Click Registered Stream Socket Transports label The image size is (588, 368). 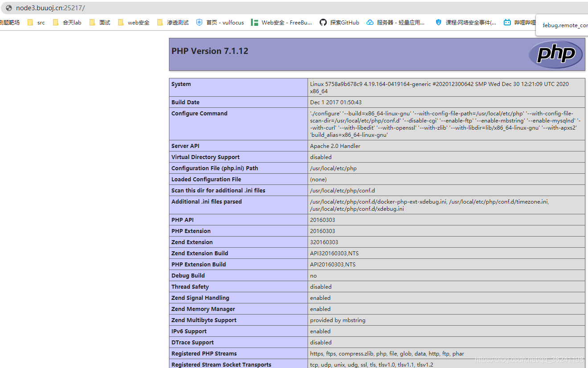[x=222, y=365]
